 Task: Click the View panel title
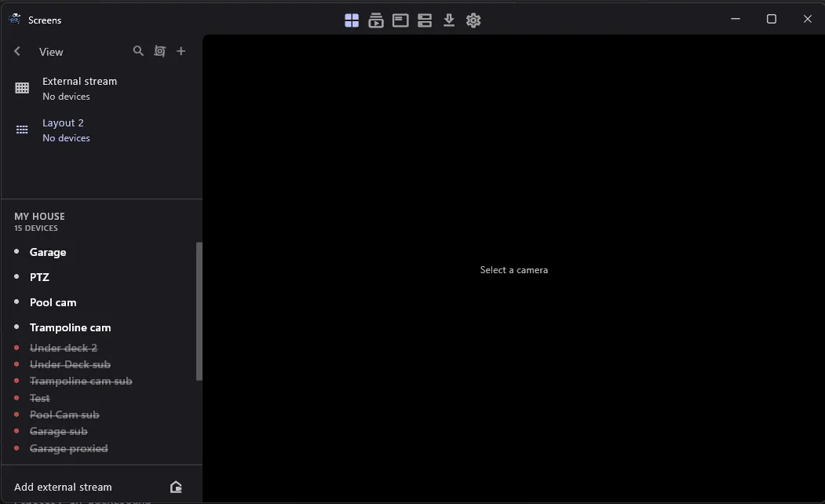(x=51, y=52)
